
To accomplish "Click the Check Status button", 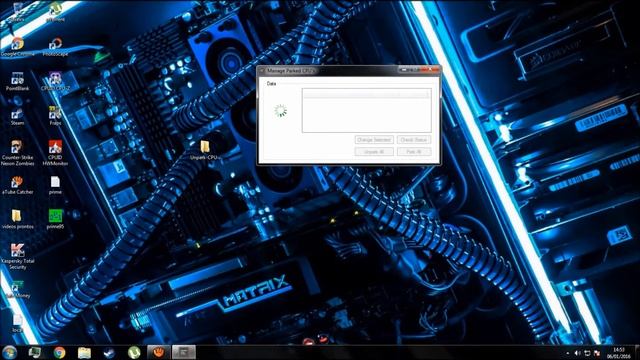I will click(x=413, y=140).
